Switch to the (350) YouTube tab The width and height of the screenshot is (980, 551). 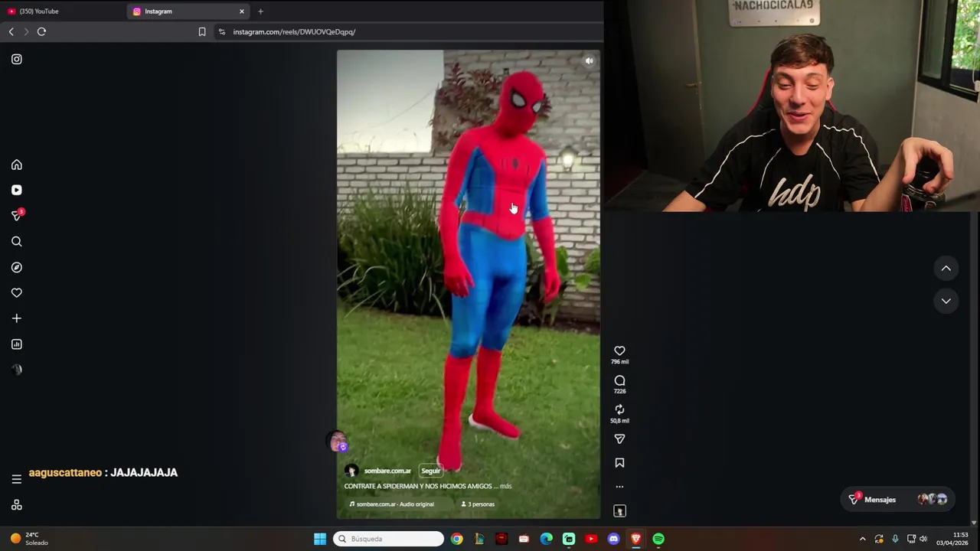pos(61,11)
